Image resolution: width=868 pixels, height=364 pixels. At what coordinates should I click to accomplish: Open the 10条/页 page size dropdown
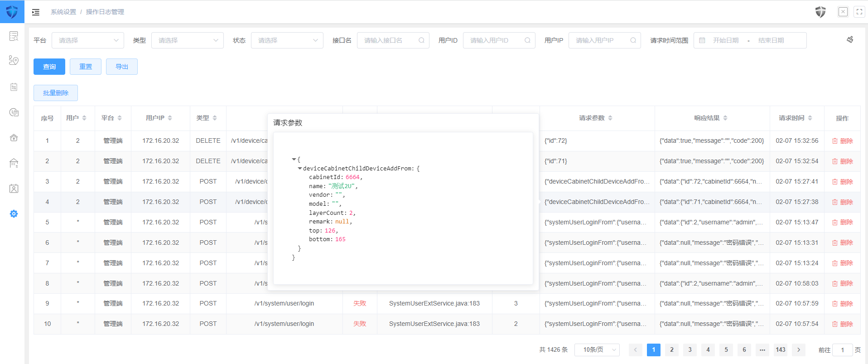[x=597, y=349]
